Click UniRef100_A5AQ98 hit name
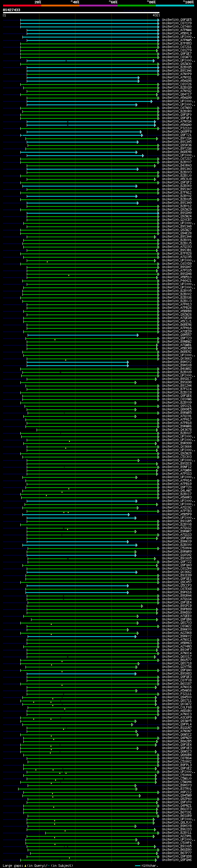 pos(177,81)
